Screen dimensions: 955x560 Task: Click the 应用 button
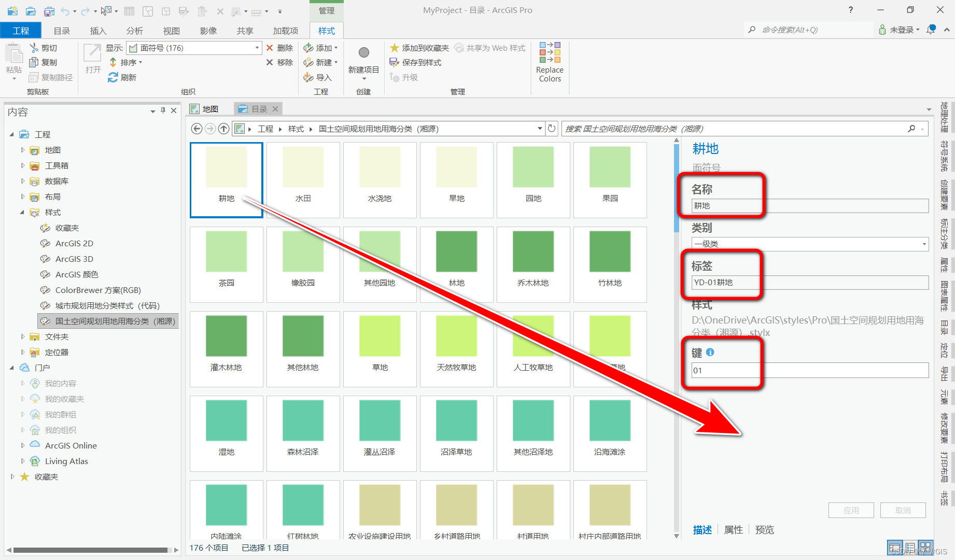(851, 510)
